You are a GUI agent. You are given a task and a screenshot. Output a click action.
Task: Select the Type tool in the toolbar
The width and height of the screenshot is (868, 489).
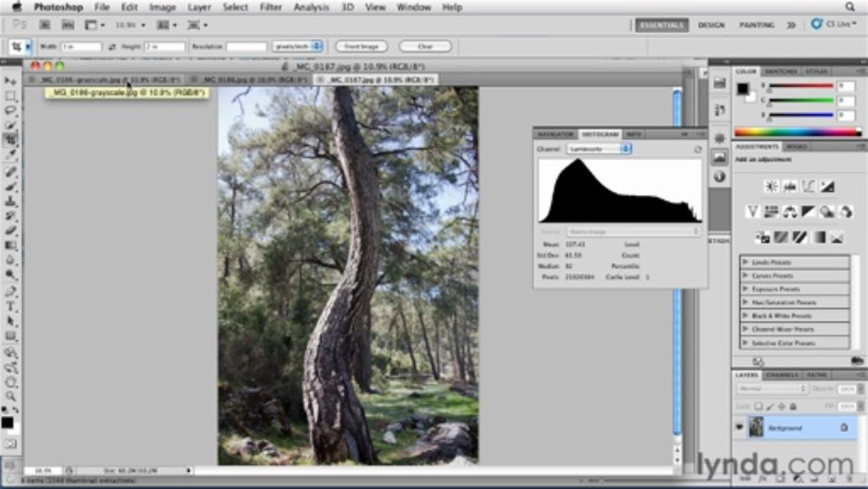(x=11, y=306)
